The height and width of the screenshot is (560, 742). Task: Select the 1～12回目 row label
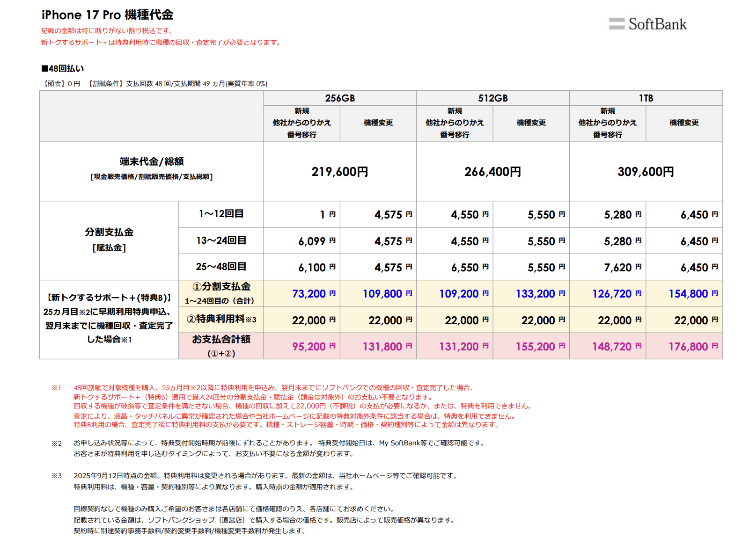[221, 214]
